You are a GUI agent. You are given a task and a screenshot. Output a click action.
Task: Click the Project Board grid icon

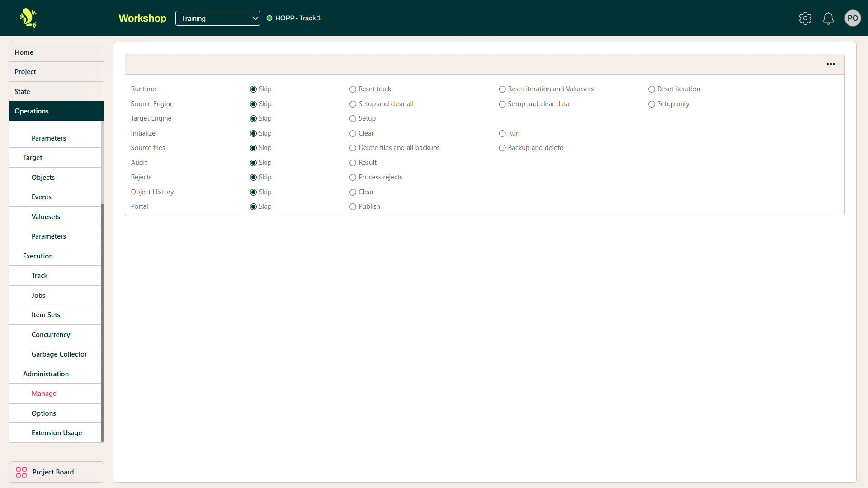point(21,472)
